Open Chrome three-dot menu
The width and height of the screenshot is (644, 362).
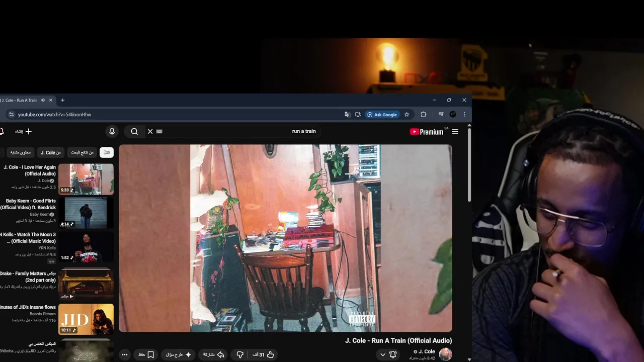point(464,115)
